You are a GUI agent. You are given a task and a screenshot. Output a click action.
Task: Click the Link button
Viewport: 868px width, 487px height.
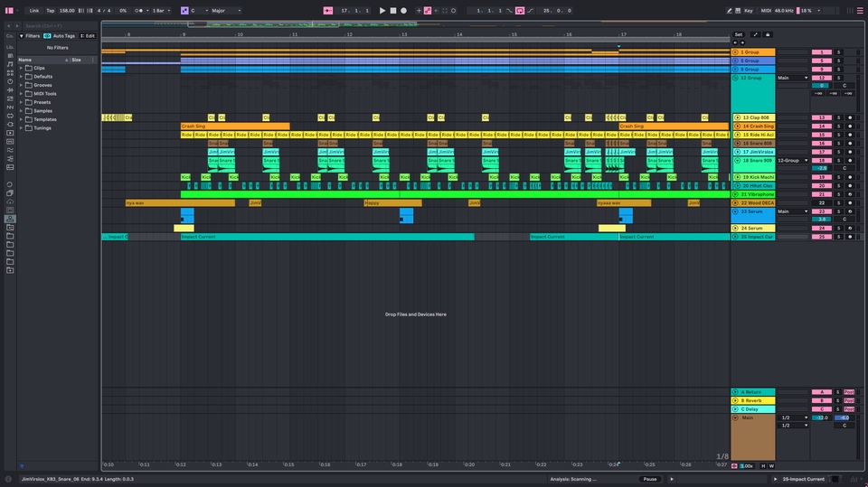[x=33, y=11]
